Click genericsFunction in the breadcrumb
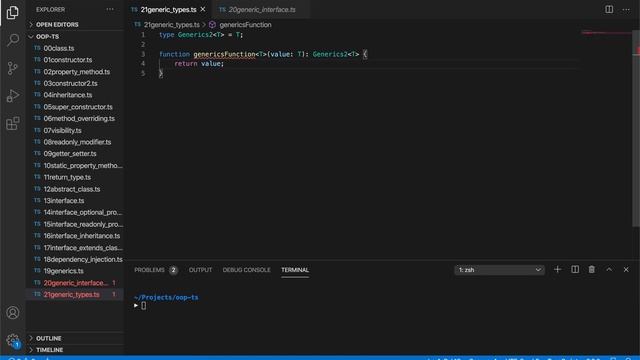 tap(245, 25)
